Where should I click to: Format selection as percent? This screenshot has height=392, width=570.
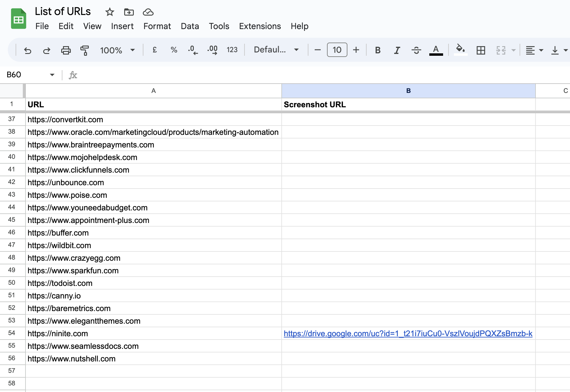pyautogui.click(x=173, y=50)
